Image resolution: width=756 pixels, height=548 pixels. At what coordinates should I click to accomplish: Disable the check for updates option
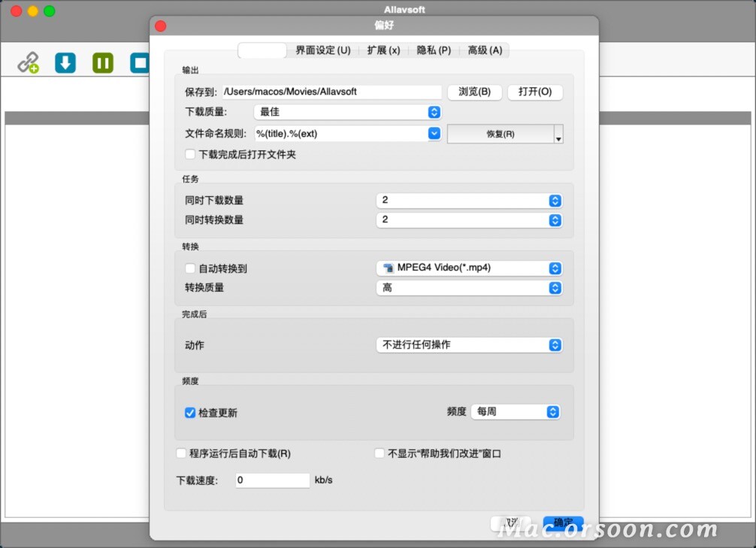click(x=190, y=412)
